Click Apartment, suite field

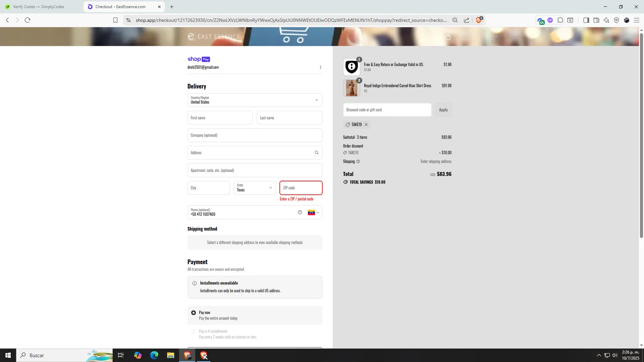click(x=255, y=170)
